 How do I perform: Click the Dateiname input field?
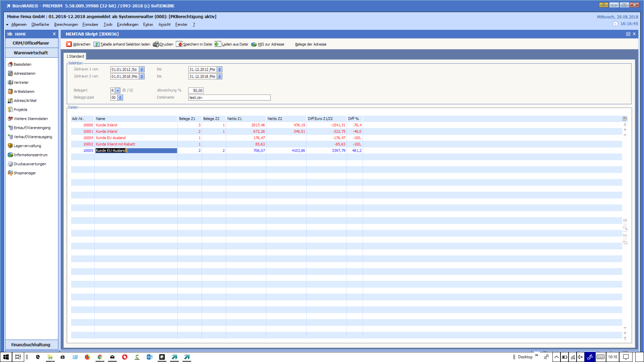click(229, 98)
